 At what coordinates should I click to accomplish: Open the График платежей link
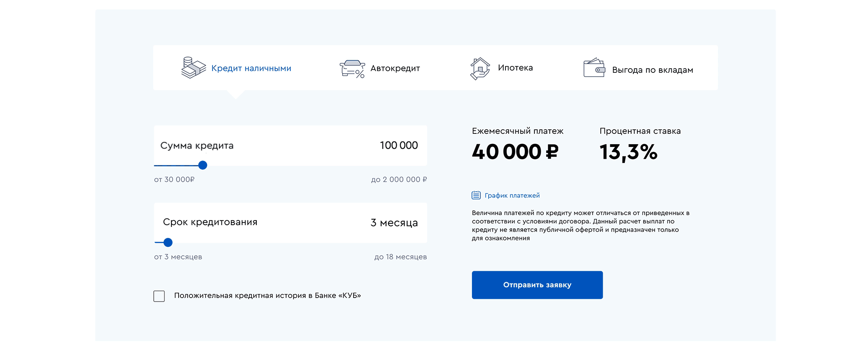[512, 195]
